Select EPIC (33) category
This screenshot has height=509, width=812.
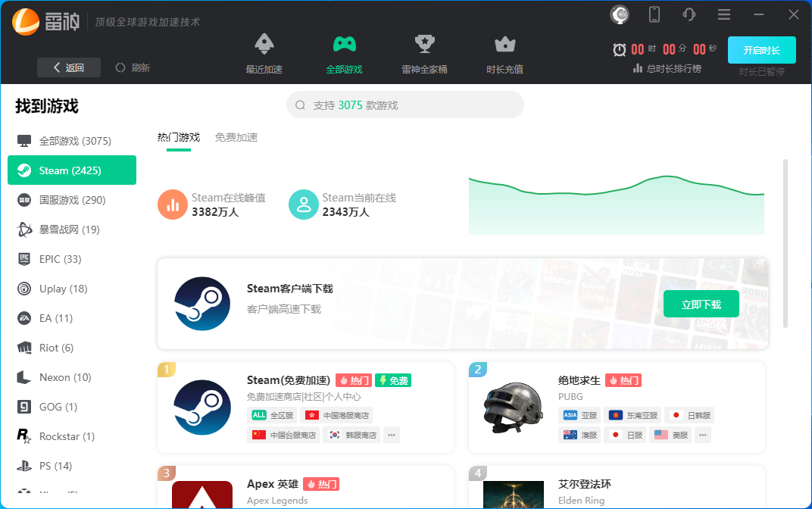[72, 259]
